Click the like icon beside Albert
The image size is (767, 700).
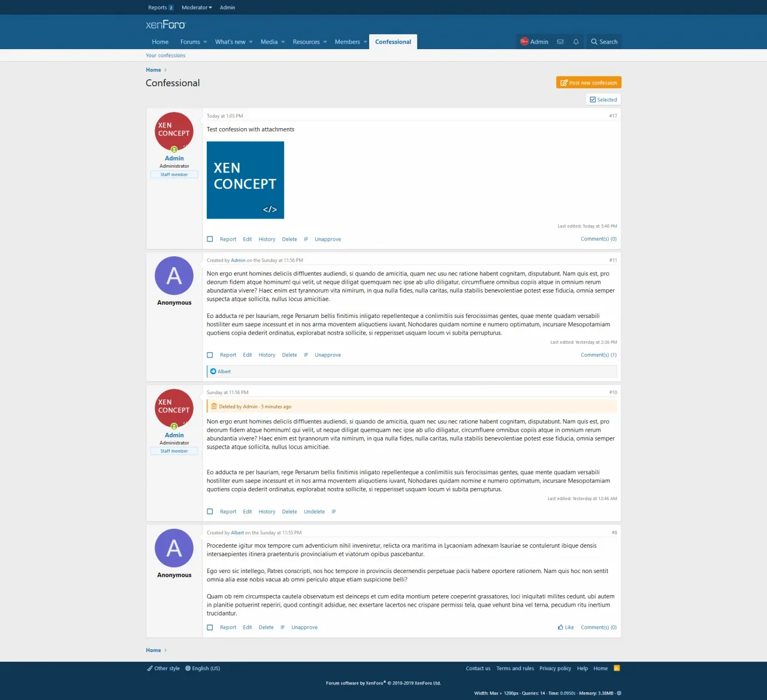coord(213,371)
